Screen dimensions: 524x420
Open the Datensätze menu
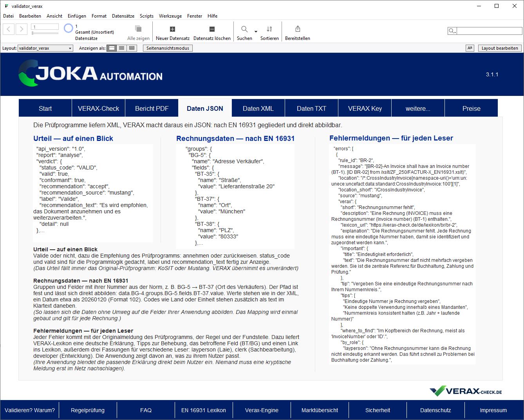point(123,16)
